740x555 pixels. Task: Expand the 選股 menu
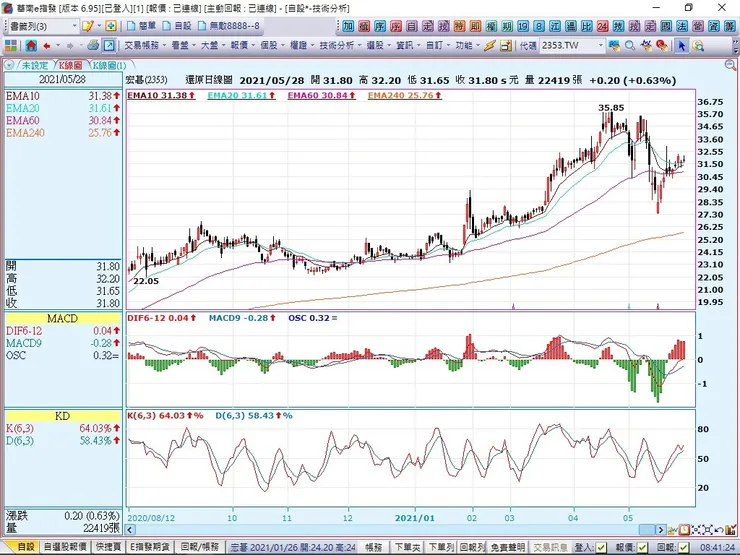click(x=379, y=46)
